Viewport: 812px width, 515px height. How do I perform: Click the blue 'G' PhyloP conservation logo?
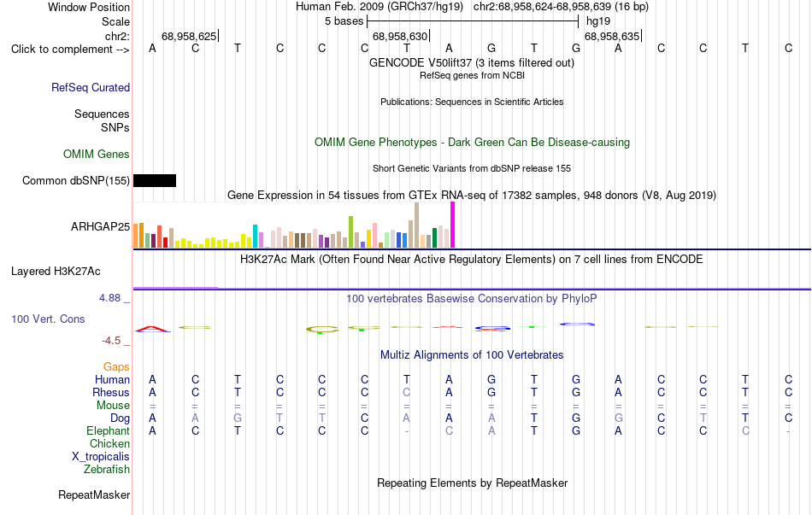(492, 328)
